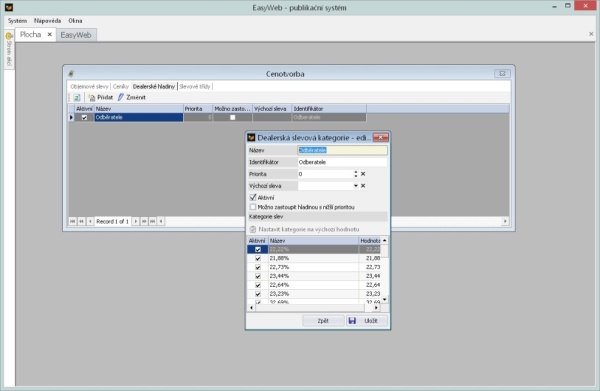Open the Výchozí sleva dropdown
600x391 pixels.
tap(355, 186)
